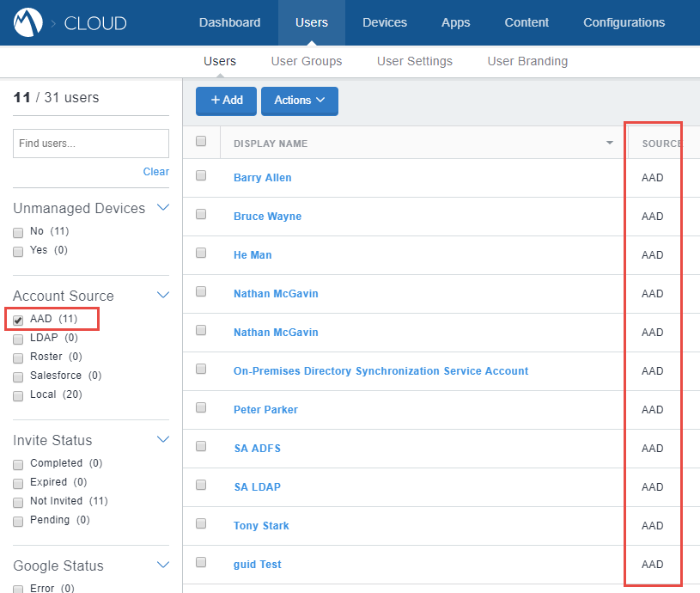Expand the Google Status section
This screenshot has width=700, height=593.
(163, 565)
